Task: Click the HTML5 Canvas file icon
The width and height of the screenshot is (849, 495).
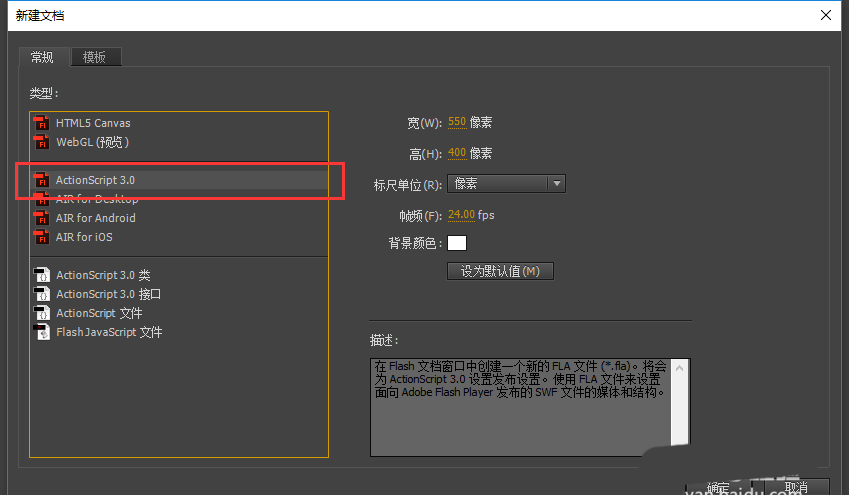Action: coord(42,123)
